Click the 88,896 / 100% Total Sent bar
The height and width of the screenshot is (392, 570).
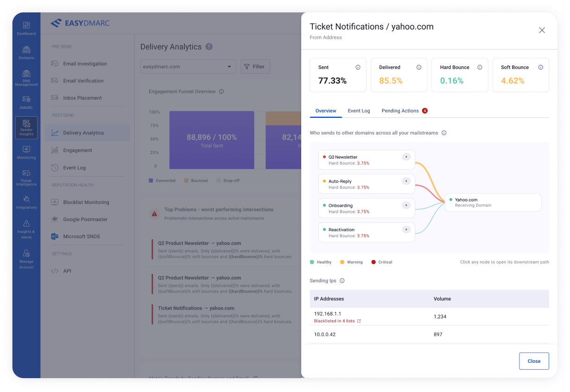click(212, 140)
